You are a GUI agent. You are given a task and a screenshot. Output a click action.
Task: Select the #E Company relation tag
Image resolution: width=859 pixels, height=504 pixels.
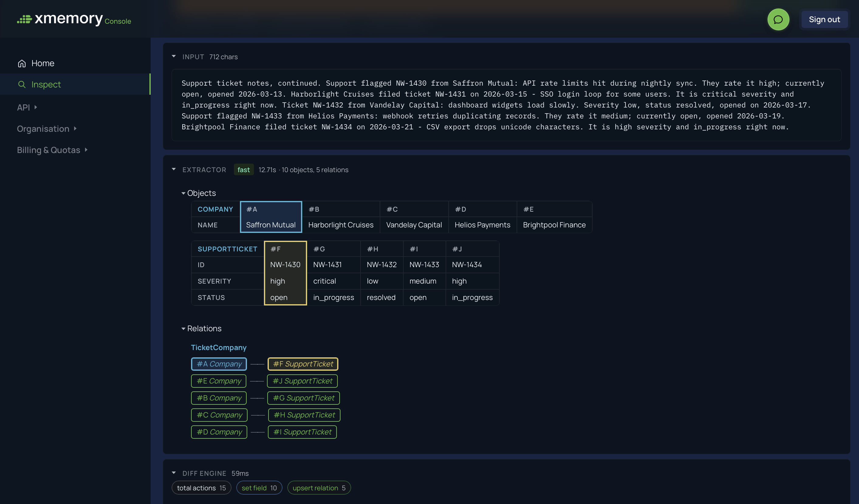pos(218,381)
